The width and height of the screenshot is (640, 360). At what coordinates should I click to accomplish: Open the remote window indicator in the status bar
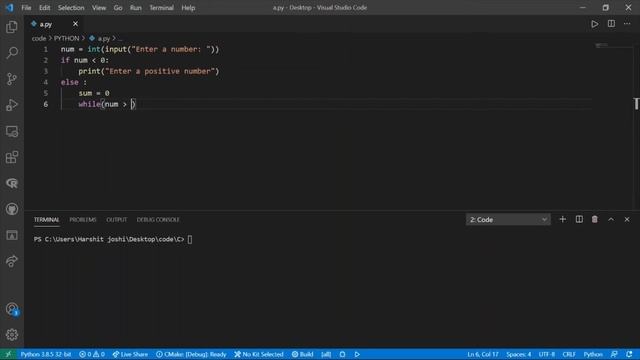8,354
